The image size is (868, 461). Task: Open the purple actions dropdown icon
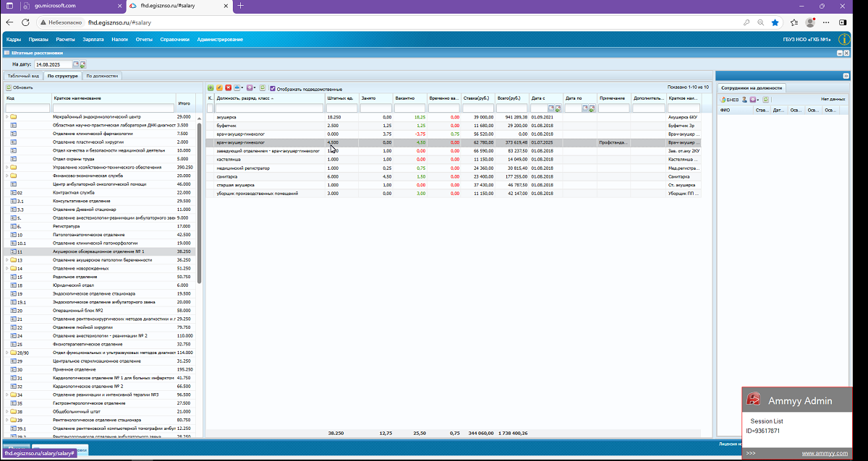tap(251, 88)
